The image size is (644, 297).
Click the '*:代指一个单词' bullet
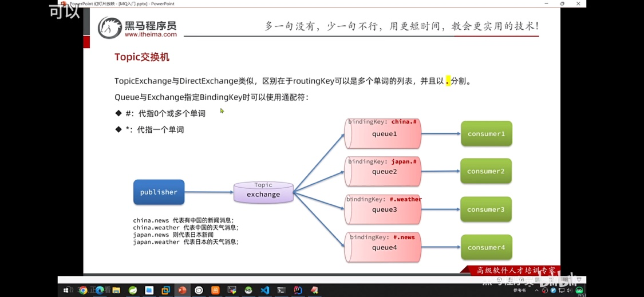tap(149, 130)
